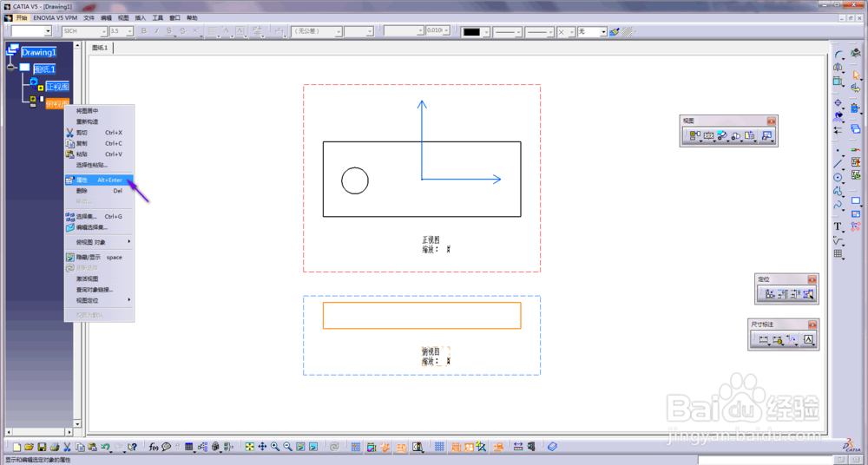Toggle Bold text formatting
This screenshot has height=465, width=868.
[x=144, y=31]
